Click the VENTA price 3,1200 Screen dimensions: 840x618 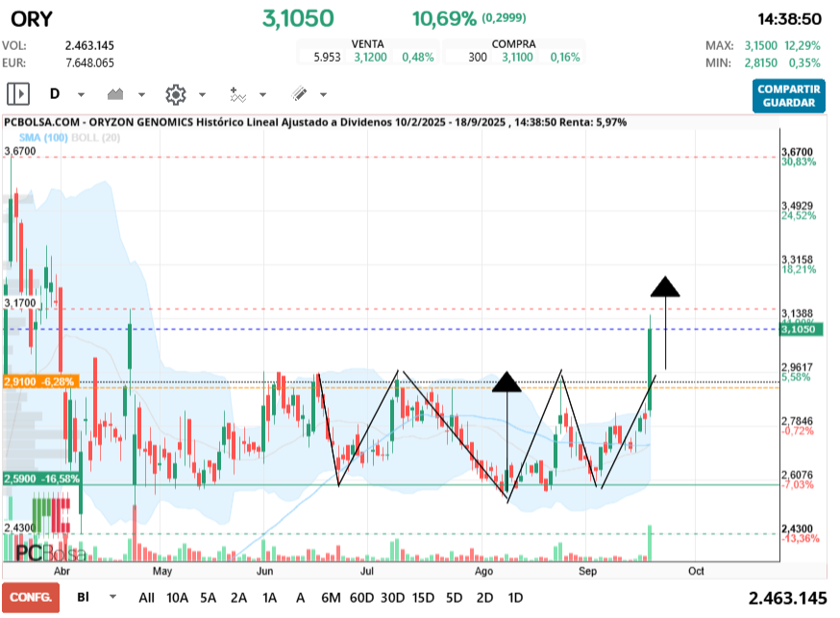click(x=370, y=58)
